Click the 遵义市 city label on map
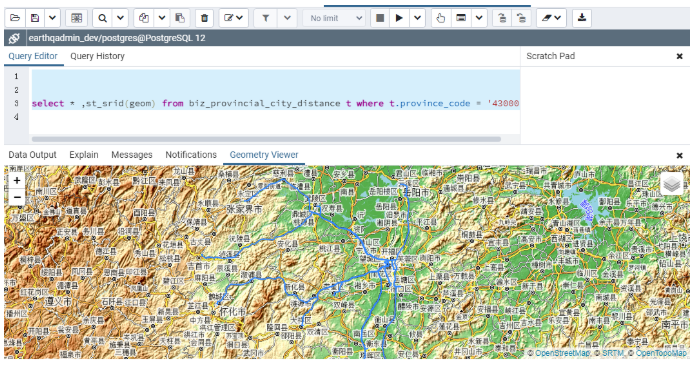 pos(58,302)
